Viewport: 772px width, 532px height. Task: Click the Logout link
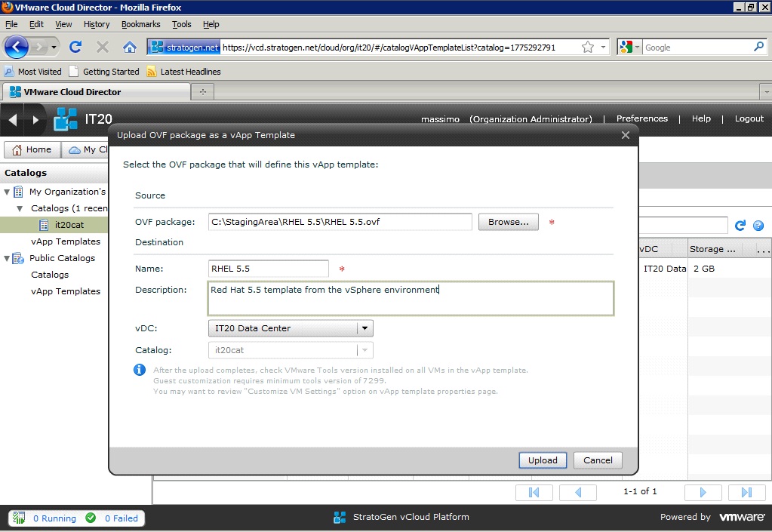pos(749,118)
